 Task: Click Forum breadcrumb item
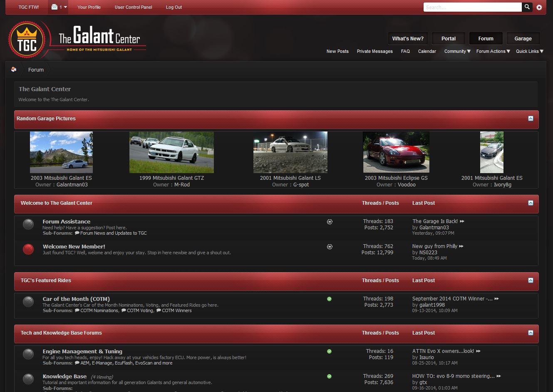point(36,69)
